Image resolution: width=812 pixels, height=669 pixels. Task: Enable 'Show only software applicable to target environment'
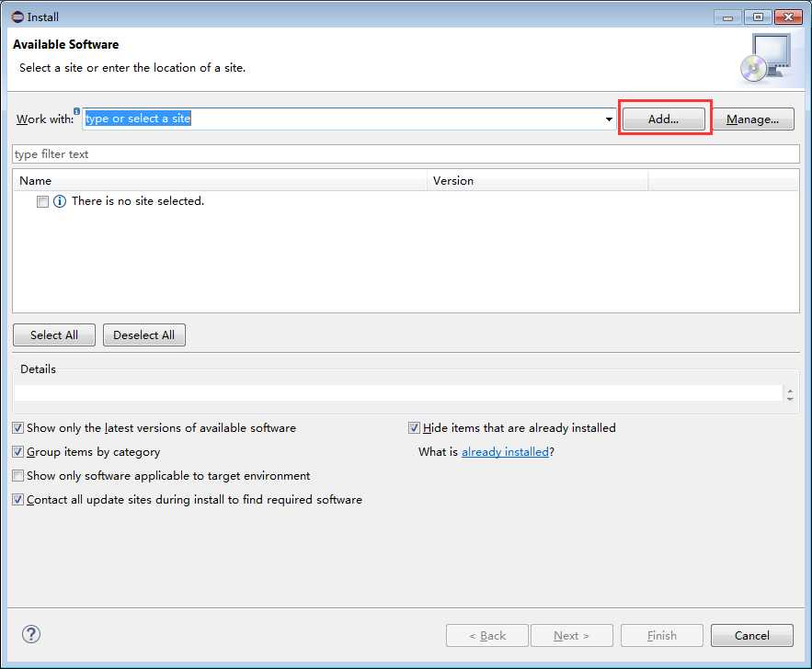pos(18,475)
